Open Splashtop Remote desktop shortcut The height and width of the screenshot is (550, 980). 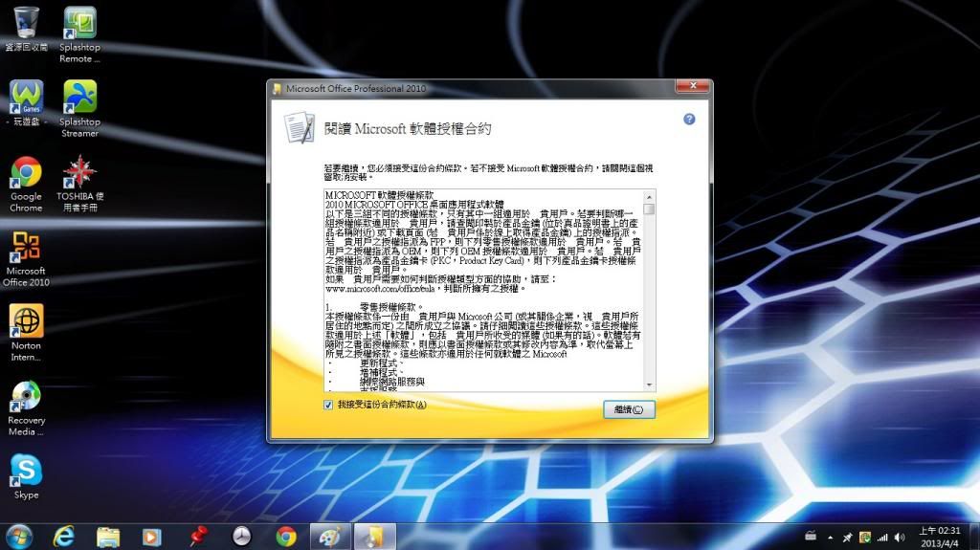(x=80, y=34)
